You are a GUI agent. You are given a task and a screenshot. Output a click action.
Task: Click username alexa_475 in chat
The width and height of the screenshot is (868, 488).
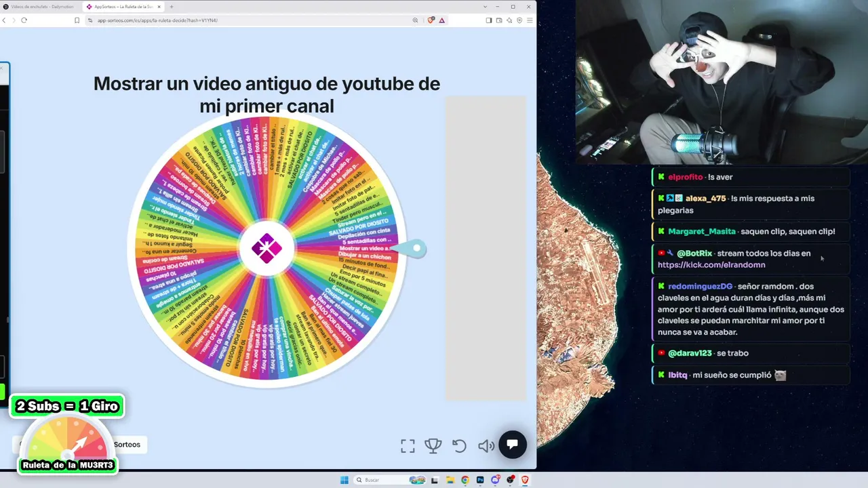705,199
